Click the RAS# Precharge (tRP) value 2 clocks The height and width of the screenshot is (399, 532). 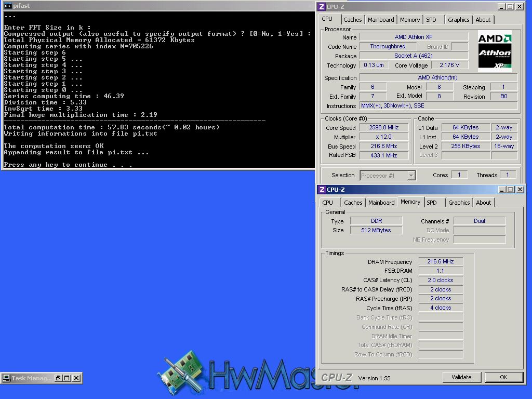(441, 299)
